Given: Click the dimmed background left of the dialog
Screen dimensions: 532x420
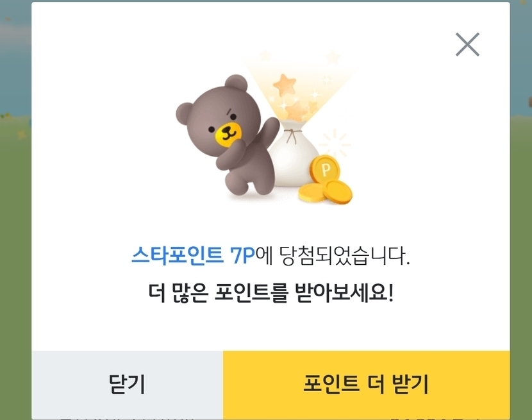Looking at the screenshot, I should coord(15,210).
